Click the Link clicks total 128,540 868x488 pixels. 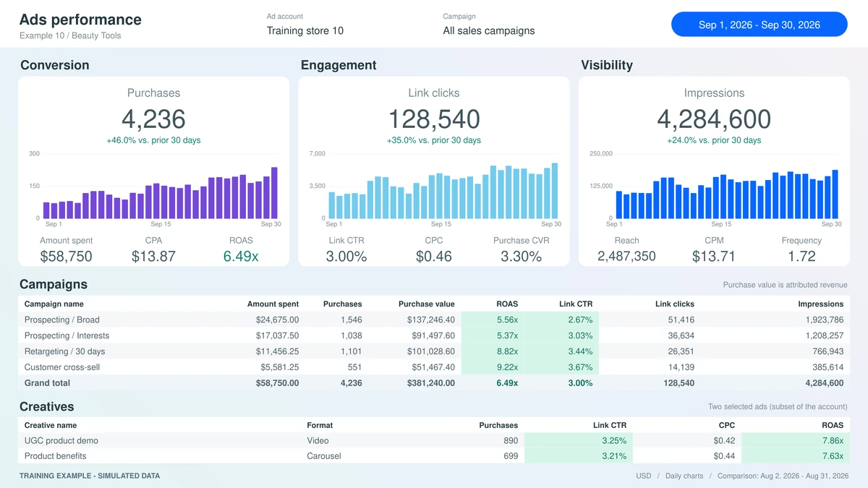434,119
